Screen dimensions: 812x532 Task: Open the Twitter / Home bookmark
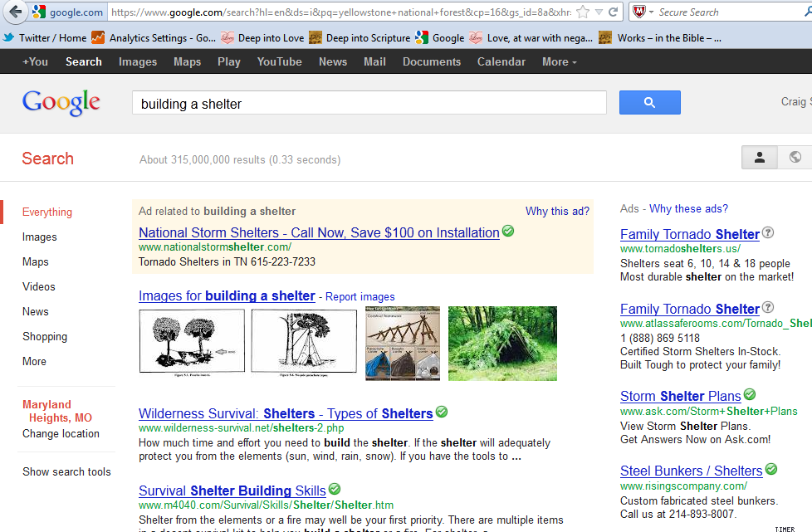pyautogui.click(x=45, y=38)
